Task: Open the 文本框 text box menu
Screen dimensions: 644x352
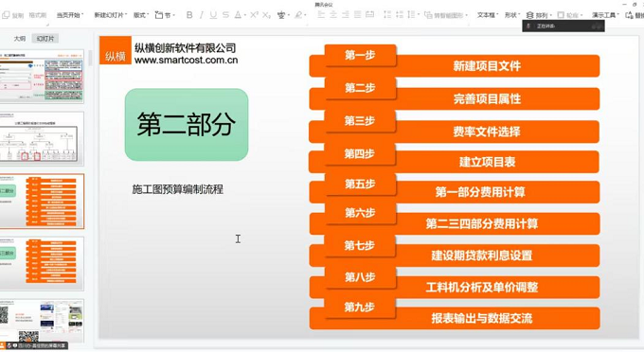Action: tap(488, 15)
